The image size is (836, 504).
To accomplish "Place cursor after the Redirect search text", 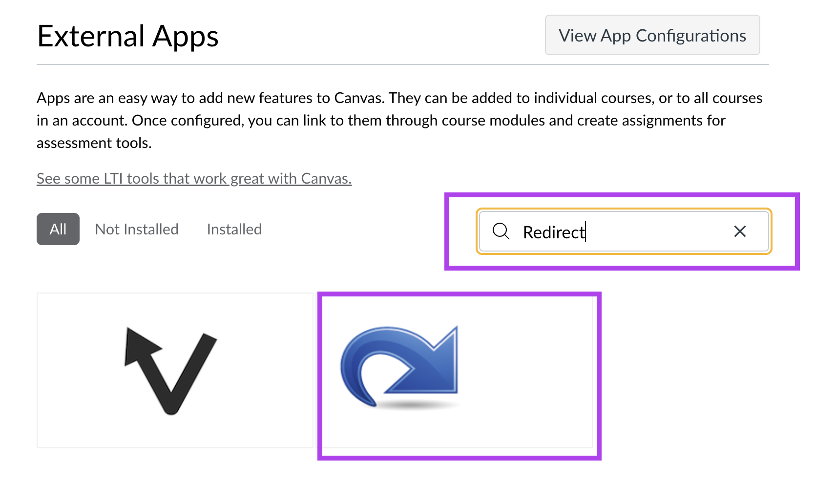I will pyautogui.click(x=585, y=232).
